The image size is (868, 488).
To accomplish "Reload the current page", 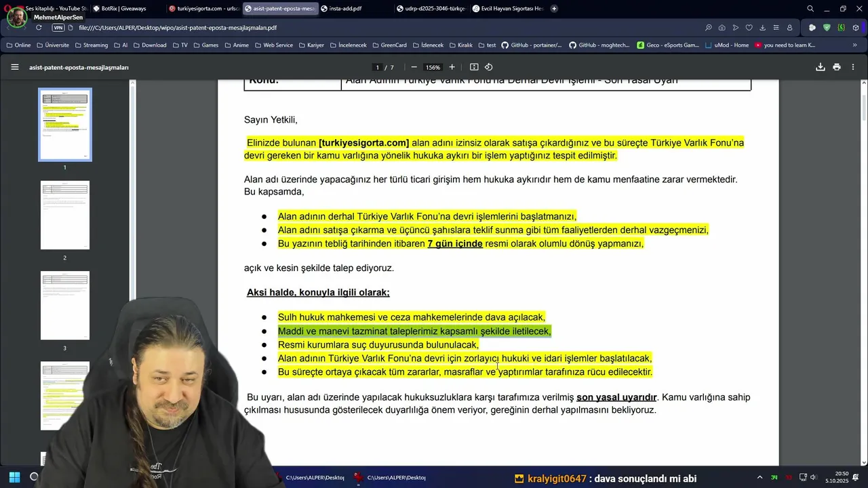I will [x=39, y=28].
